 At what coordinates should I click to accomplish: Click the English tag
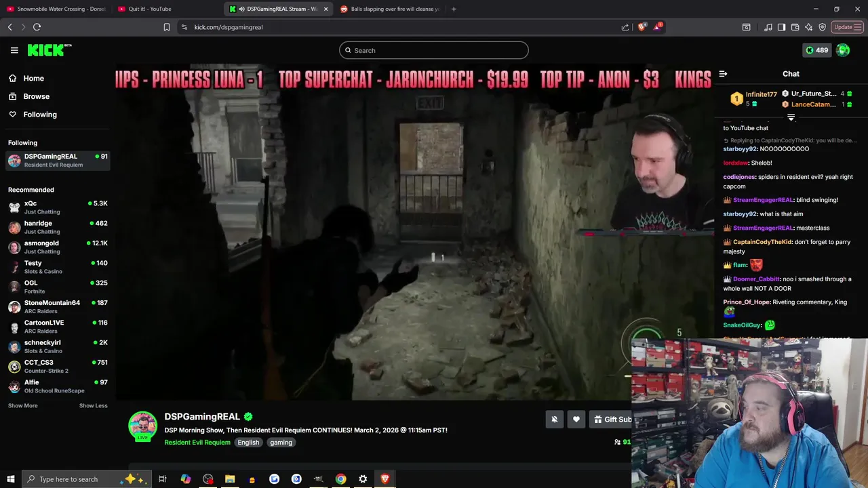tap(248, 443)
